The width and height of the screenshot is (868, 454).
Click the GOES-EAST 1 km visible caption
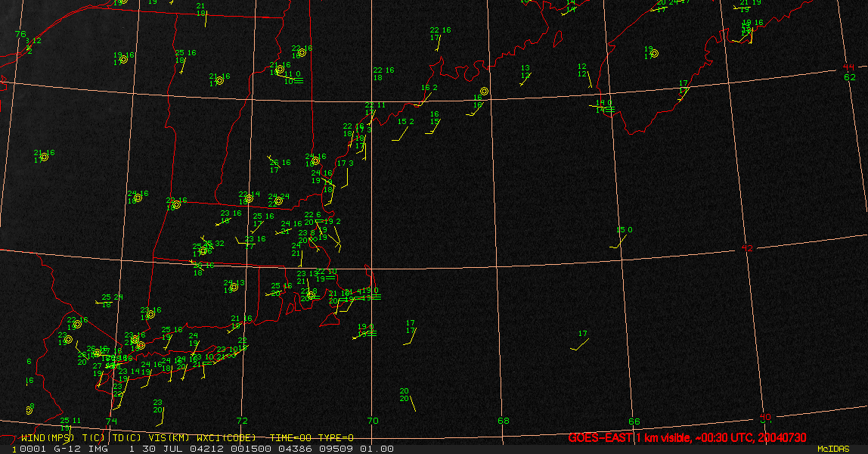point(687,437)
